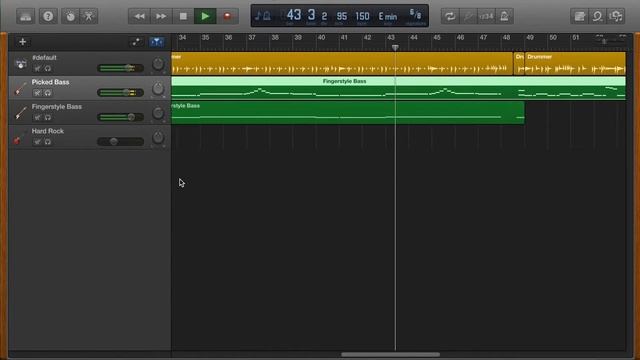The image size is (640, 360).
Task: Toggle the Metronome button
Action: pos(504,16)
